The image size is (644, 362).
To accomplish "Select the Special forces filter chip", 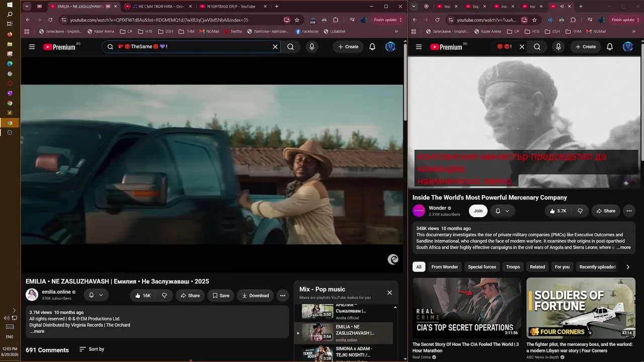I will point(482,267).
